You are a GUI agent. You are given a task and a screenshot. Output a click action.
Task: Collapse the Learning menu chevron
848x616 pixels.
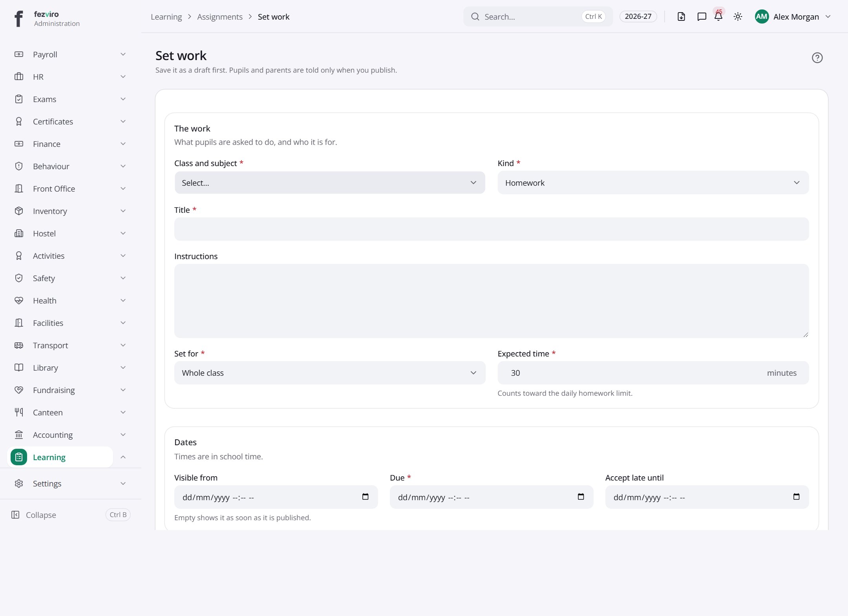coord(123,457)
